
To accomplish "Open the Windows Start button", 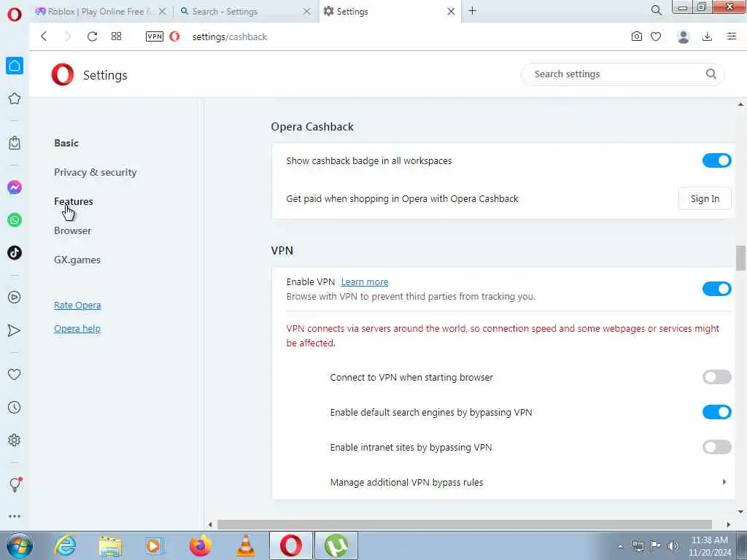I will point(20,545).
